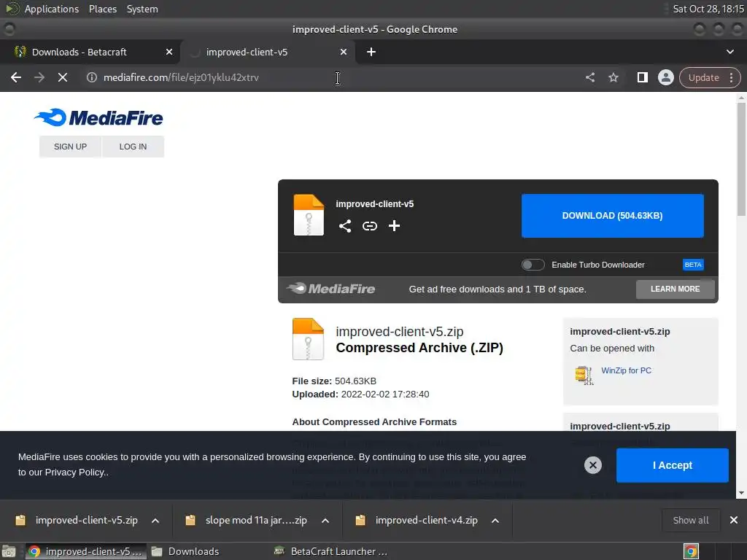Click the 'File size: 504.63KB' text
Image resolution: width=747 pixels, height=560 pixels.
(x=334, y=381)
